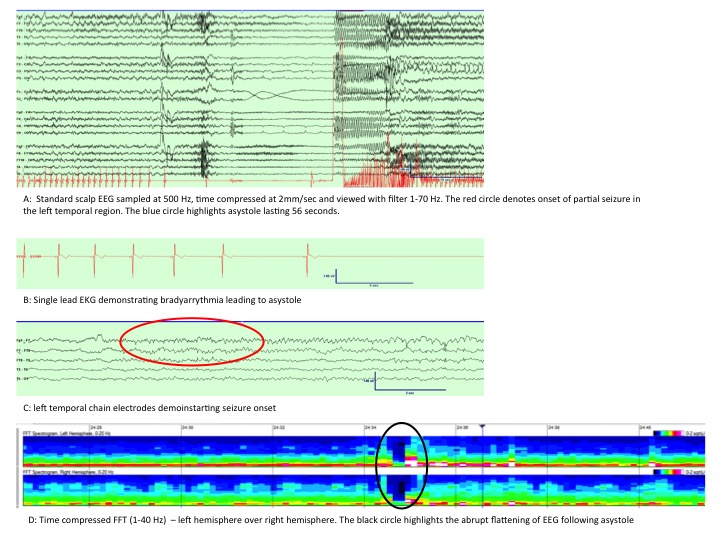Click the first EKG spike in panel B
The height and width of the screenshot is (540, 720).
(x=58, y=257)
